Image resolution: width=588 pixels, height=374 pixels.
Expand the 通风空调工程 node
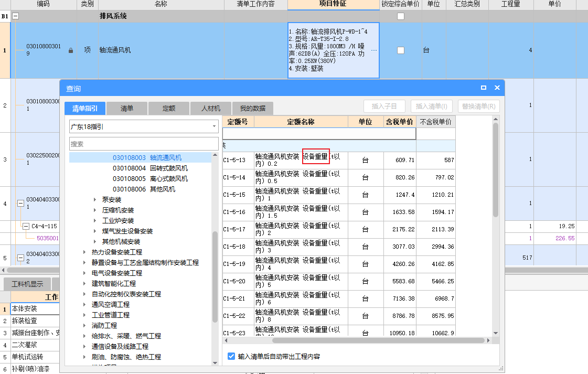(x=84, y=305)
